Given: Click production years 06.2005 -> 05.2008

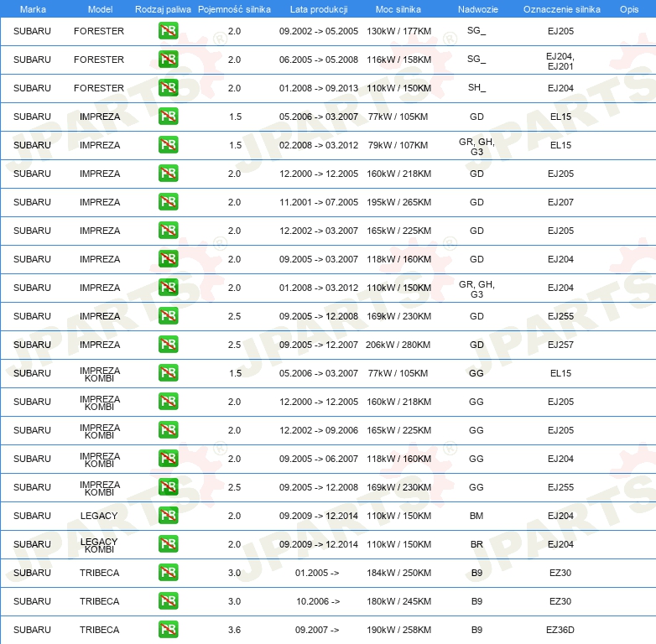Looking at the screenshot, I should coord(319,60).
